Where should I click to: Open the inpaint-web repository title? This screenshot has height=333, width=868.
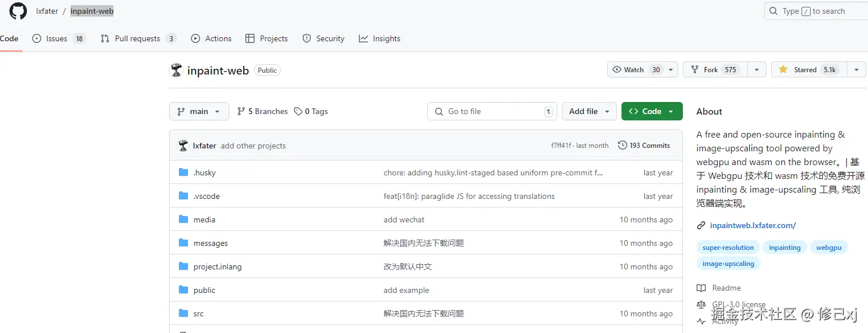point(218,70)
